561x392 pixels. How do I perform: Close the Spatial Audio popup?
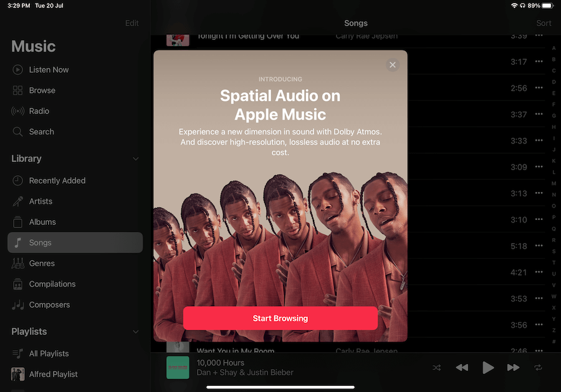392,65
